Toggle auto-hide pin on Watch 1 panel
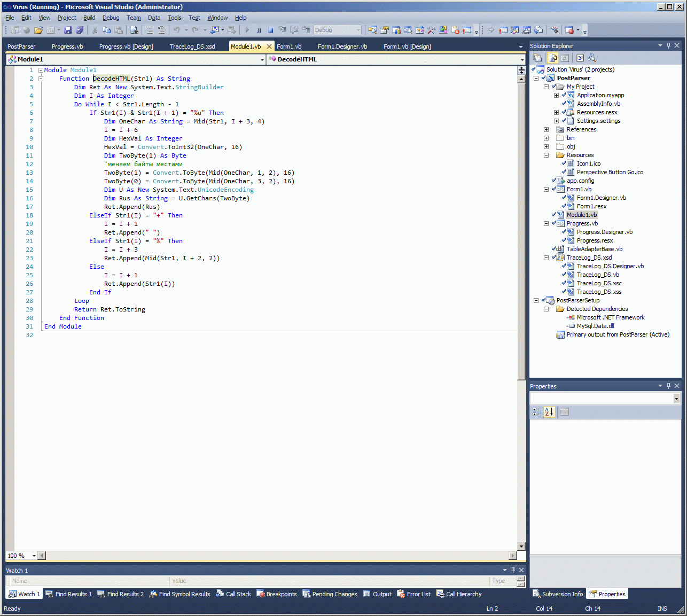Viewport: 687px width, 616px height. pos(513,570)
